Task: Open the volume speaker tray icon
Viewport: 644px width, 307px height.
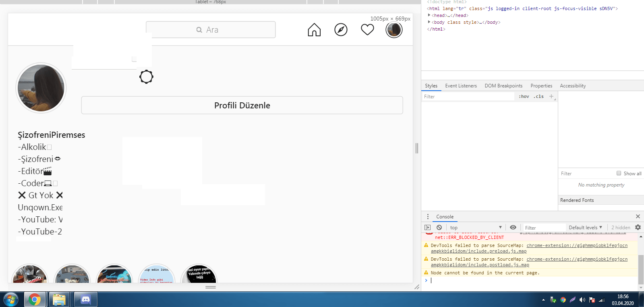Action: pyautogui.click(x=582, y=300)
